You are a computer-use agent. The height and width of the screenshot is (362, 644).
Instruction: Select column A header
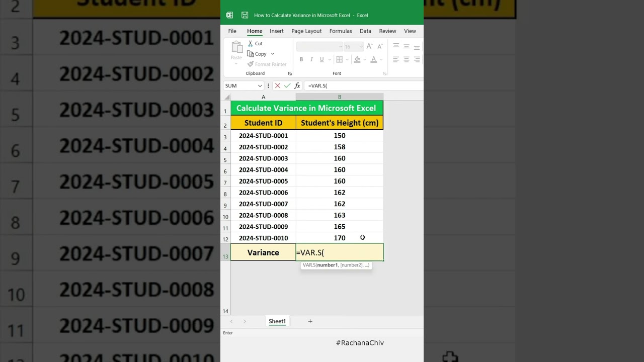pyautogui.click(x=263, y=97)
